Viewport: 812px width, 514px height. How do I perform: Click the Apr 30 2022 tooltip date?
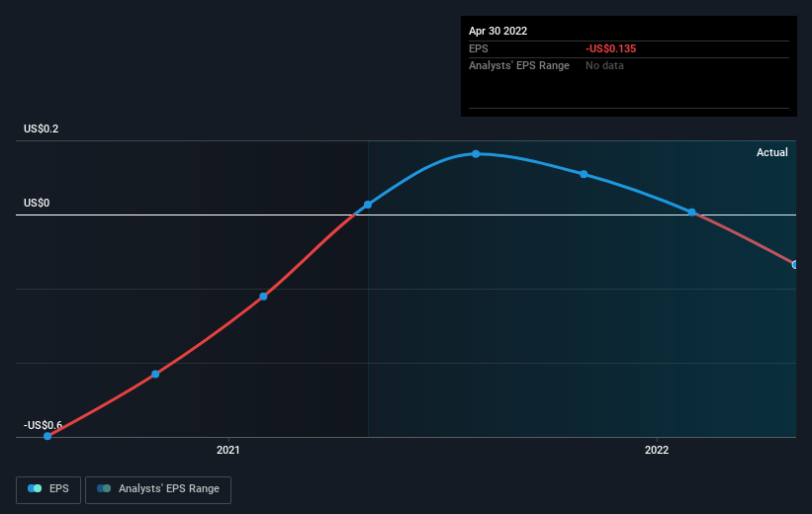(498, 31)
